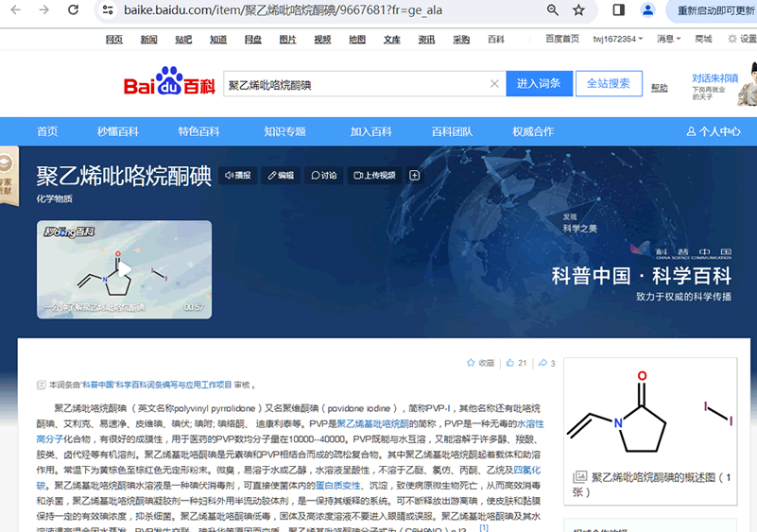Open 地图 in Baidu top navigation
The width and height of the screenshot is (757, 532).
(357, 39)
